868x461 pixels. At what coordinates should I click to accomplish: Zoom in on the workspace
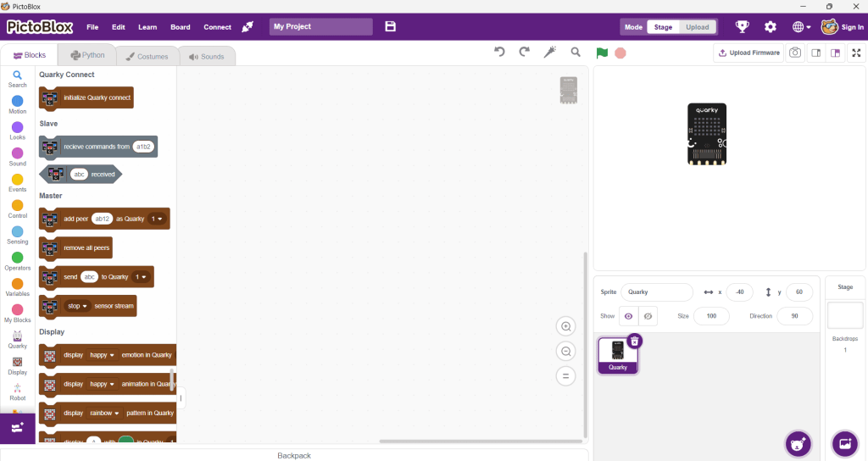click(x=566, y=326)
